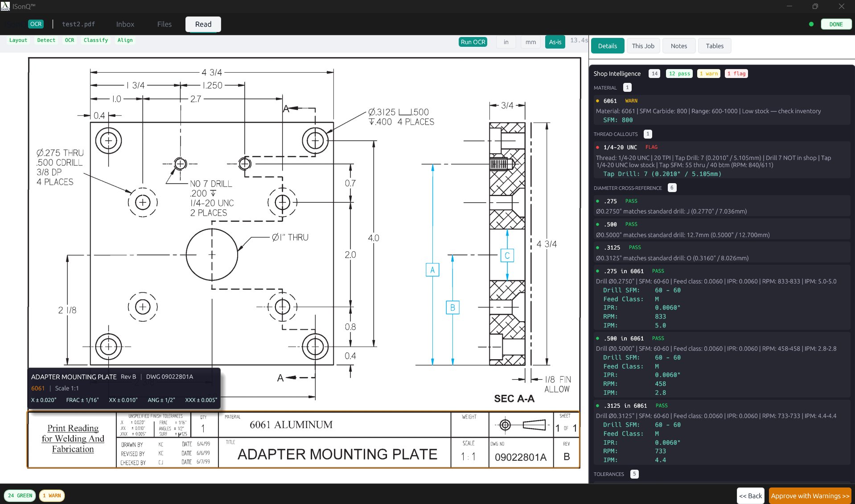Switch measurement units to in
This screenshot has width=855, height=504.
506,41
